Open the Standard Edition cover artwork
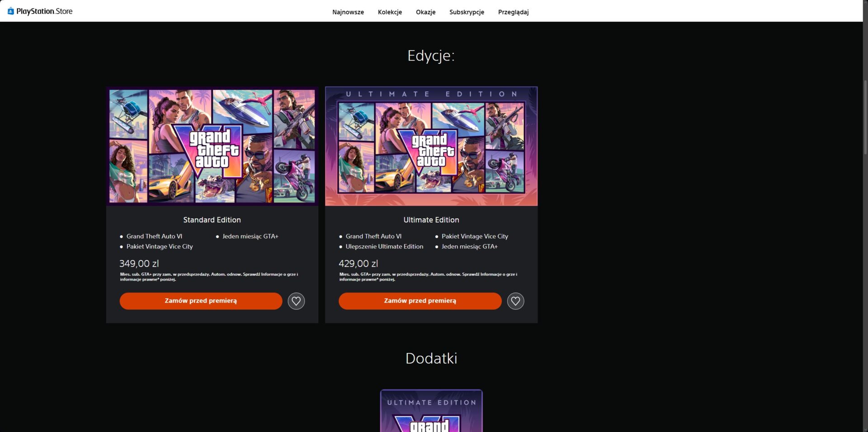 (x=212, y=146)
